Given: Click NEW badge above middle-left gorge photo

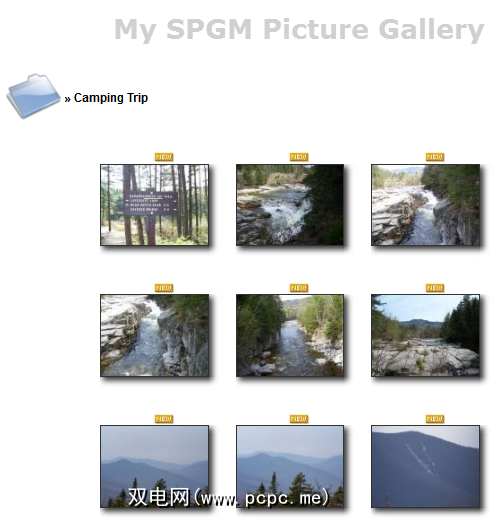Looking at the screenshot, I should pyautogui.click(x=164, y=288).
